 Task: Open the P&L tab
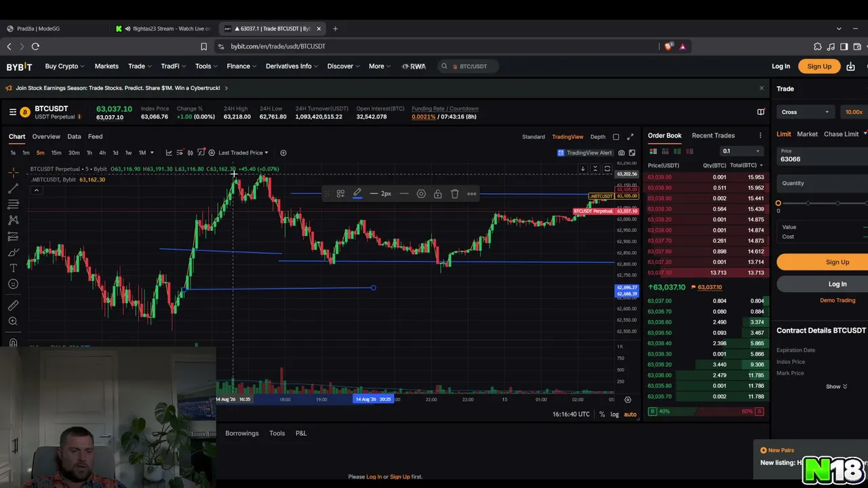(x=301, y=433)
